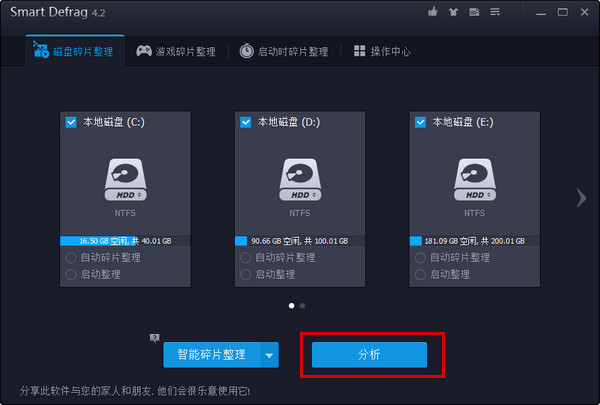Click the D: drive HDD icon
600x405 pixels.
coord(300,180)
